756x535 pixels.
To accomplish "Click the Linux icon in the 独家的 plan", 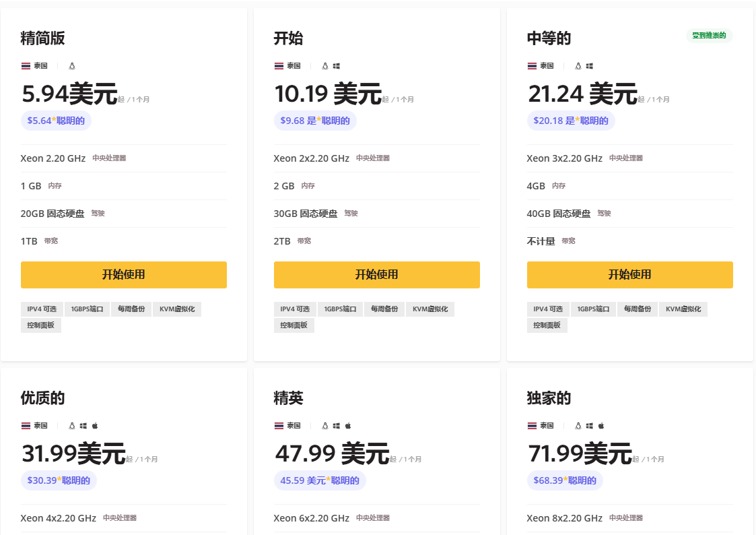I will click(578, 426).
